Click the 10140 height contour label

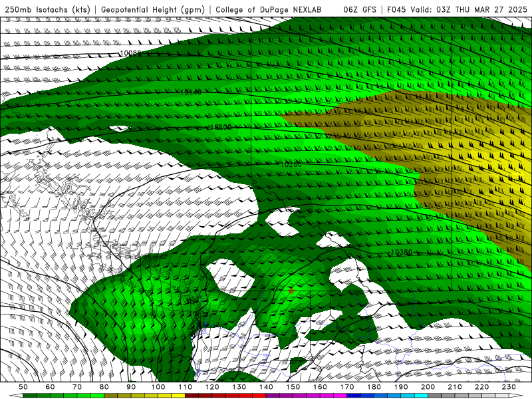[191, 92]
